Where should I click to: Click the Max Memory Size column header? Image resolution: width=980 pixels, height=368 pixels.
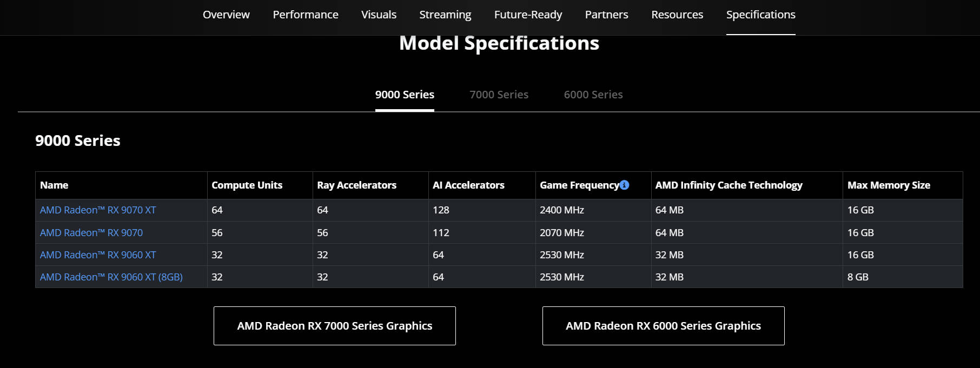[889, 185]
